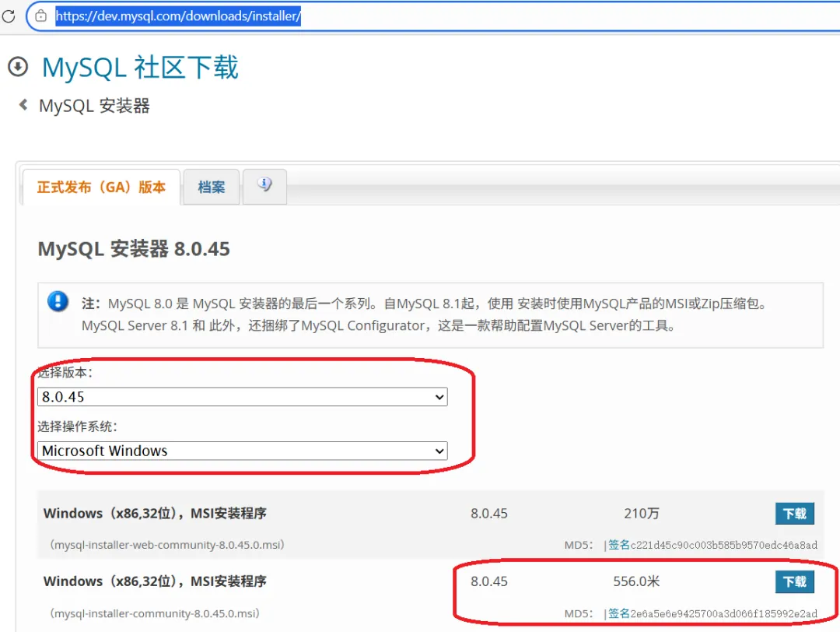Download the 556.0米 full community installer

tap(794, 581)
